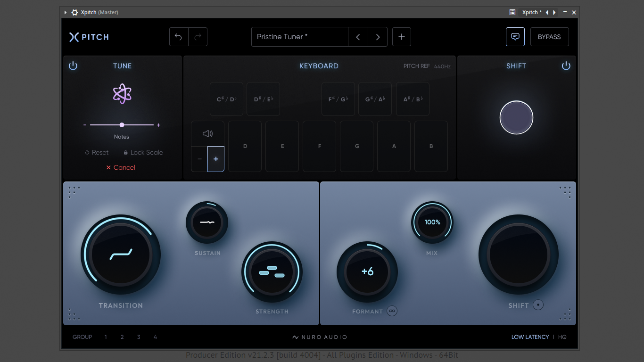Open the feedback chat icon
The height and width of the screenshot is (362, 644).
click(515, 37)
